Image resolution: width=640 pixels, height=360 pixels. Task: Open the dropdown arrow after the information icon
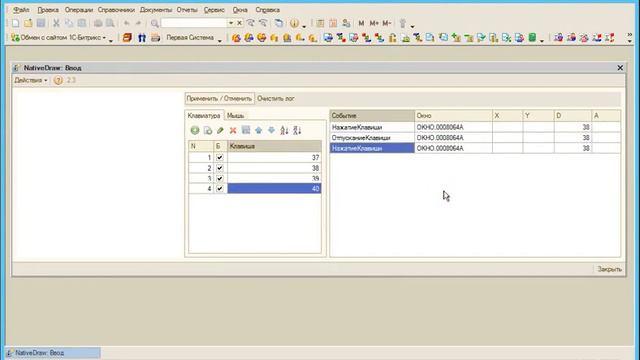[304, 26]
